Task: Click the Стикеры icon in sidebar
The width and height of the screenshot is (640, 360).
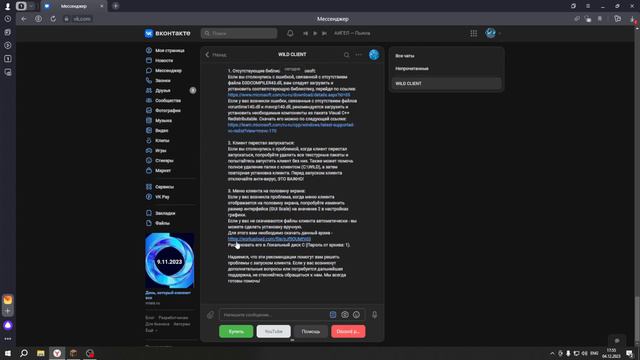Action: coord(149,160)
